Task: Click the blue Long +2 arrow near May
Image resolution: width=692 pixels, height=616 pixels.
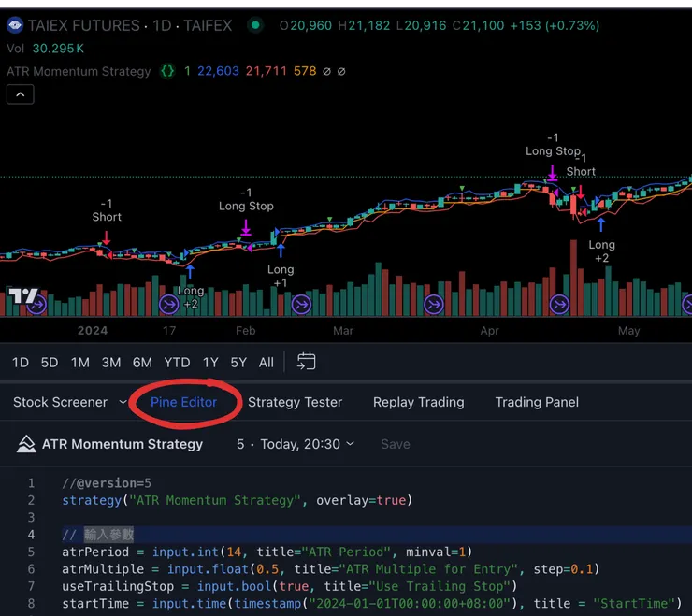Action: tap(601, 225)
